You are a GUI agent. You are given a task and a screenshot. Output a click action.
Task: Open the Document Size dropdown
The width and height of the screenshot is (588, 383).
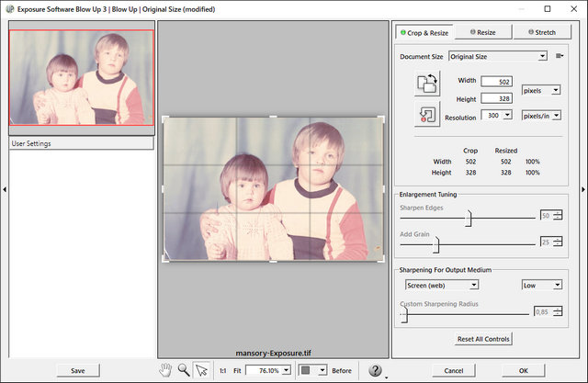497,56
